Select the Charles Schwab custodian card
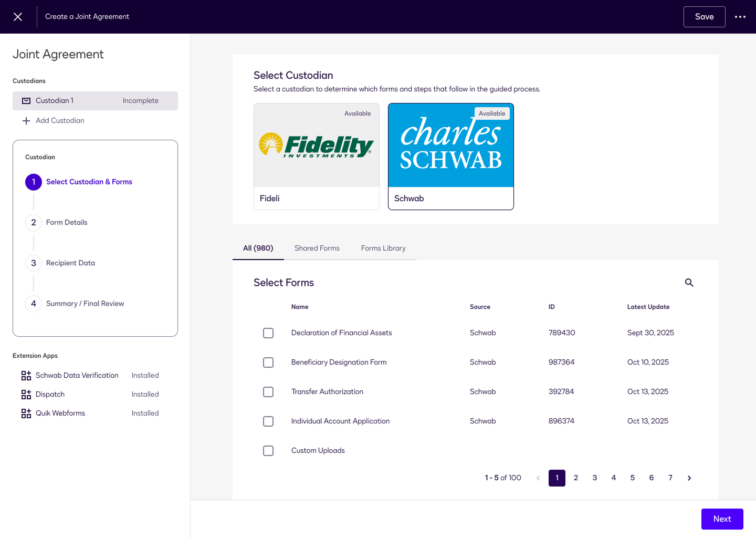The image size is (756, 538). coord(451,157)
